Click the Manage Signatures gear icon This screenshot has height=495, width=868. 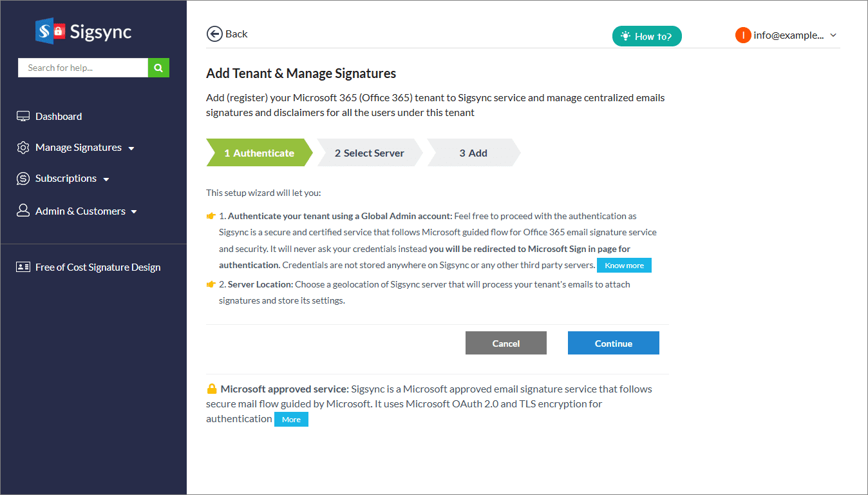pyautogui.click(x=23, y=148)
